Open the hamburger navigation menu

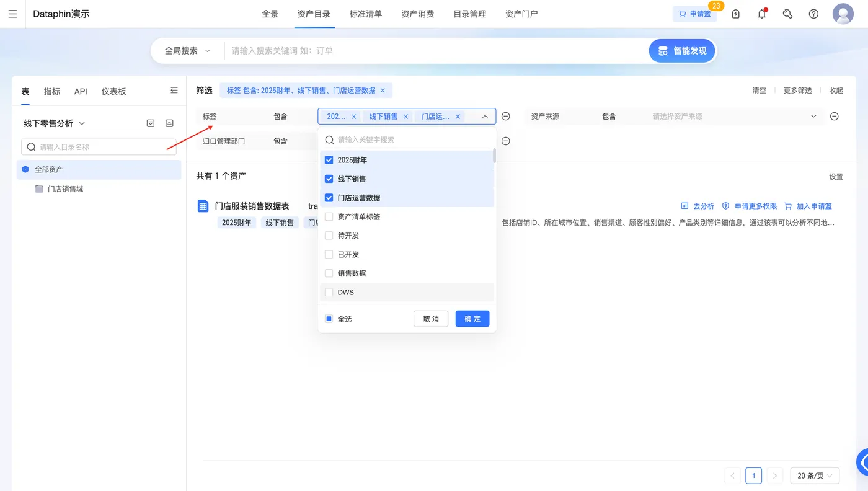pos(12,14)
